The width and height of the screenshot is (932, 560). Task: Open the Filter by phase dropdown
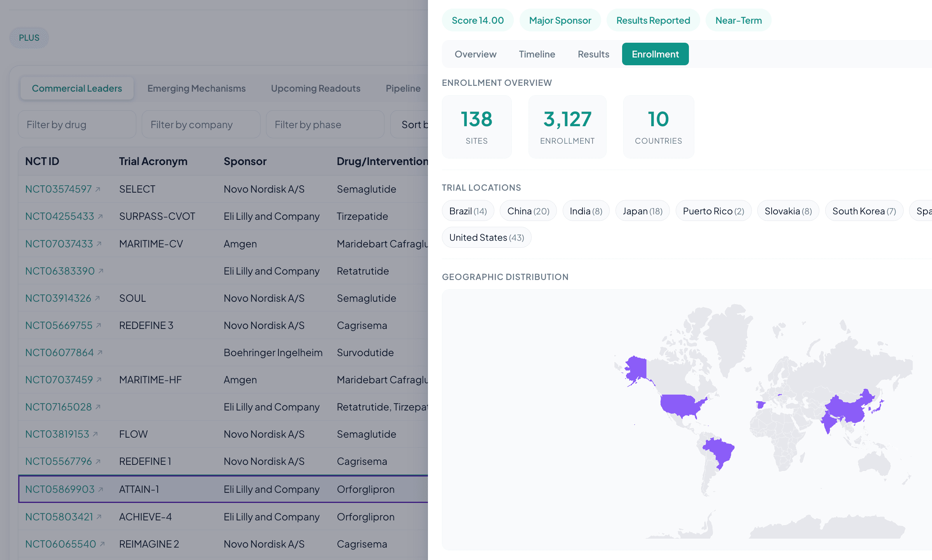click(x=325, y=125)
